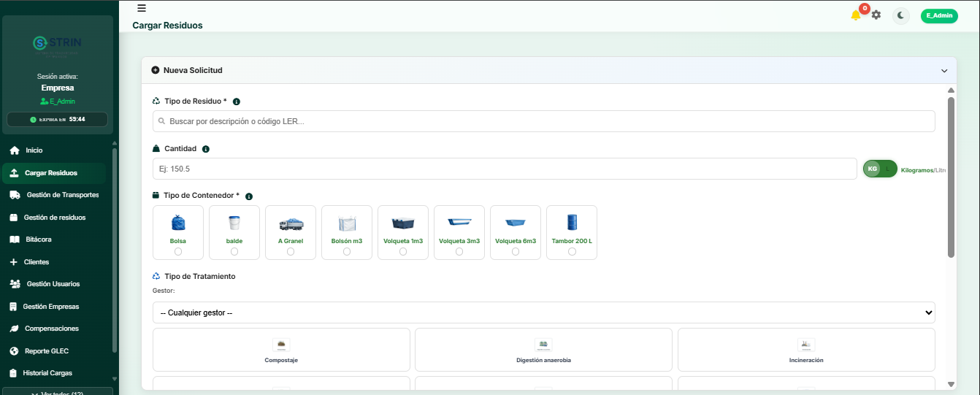Open the E_Admin user badge in the header
This screenshot has width=980, height=395.
pyautogui.click(x=938, y=15)
